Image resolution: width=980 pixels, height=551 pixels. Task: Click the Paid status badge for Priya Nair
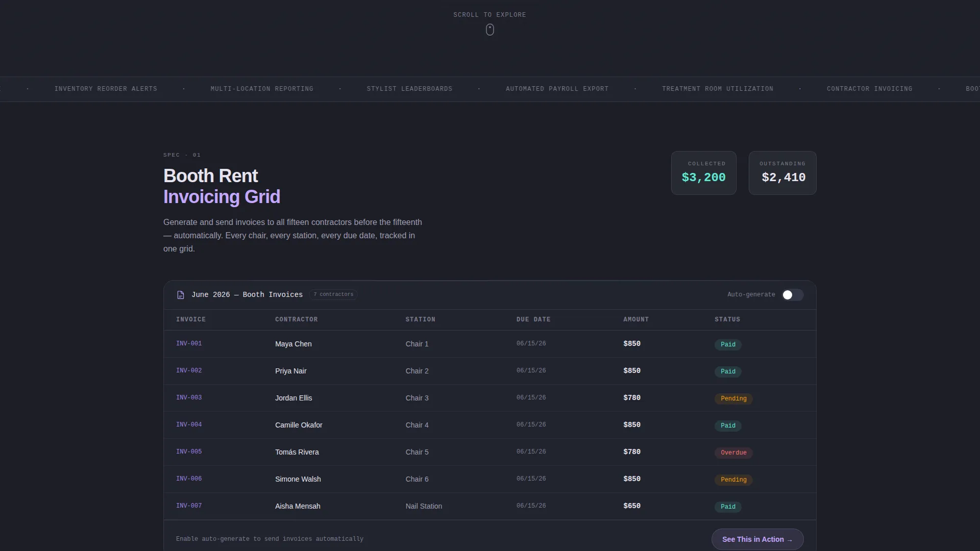coord(728,371)
